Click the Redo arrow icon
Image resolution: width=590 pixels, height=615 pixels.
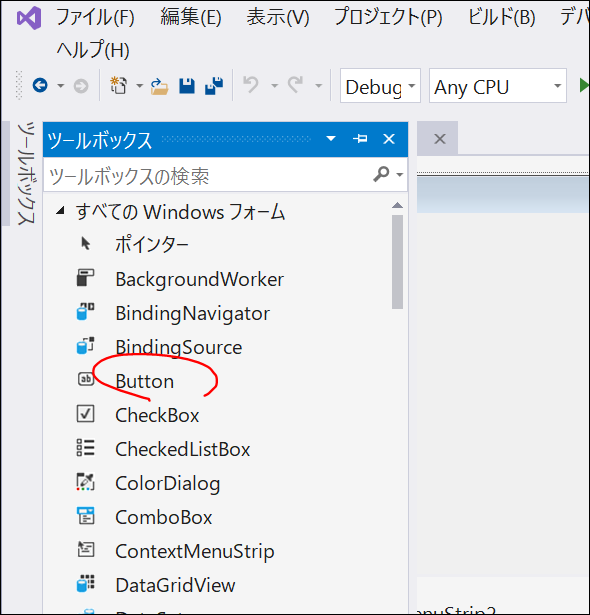tap(295, 85)
